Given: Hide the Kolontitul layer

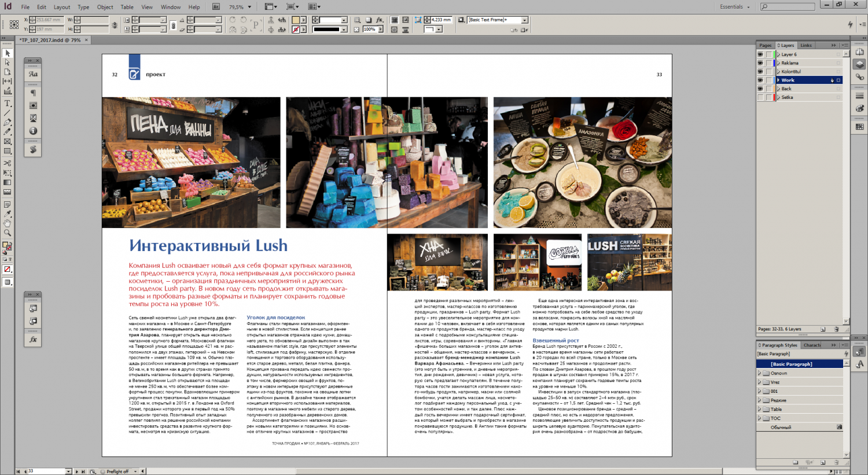Looking at the screenshot, I should [x=760, y=72].
